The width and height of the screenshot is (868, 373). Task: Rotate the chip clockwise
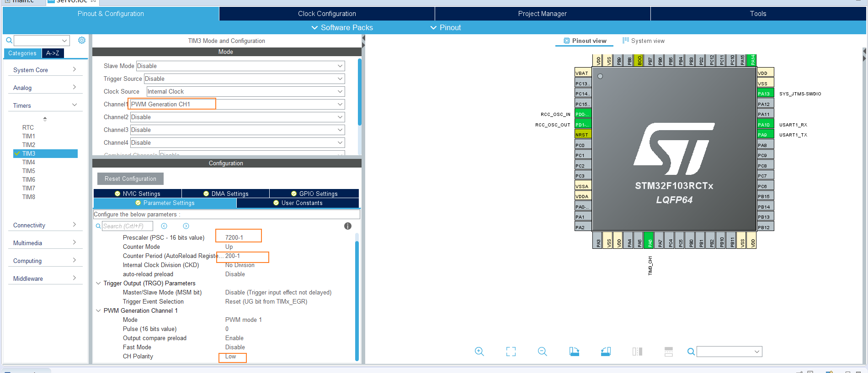click(x=574, y=352)
